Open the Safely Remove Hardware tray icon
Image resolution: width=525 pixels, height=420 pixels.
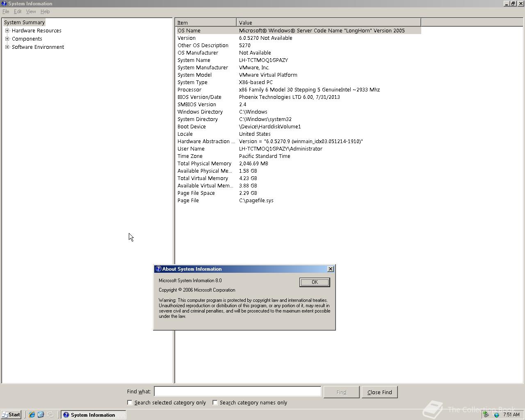pos(486,415)
